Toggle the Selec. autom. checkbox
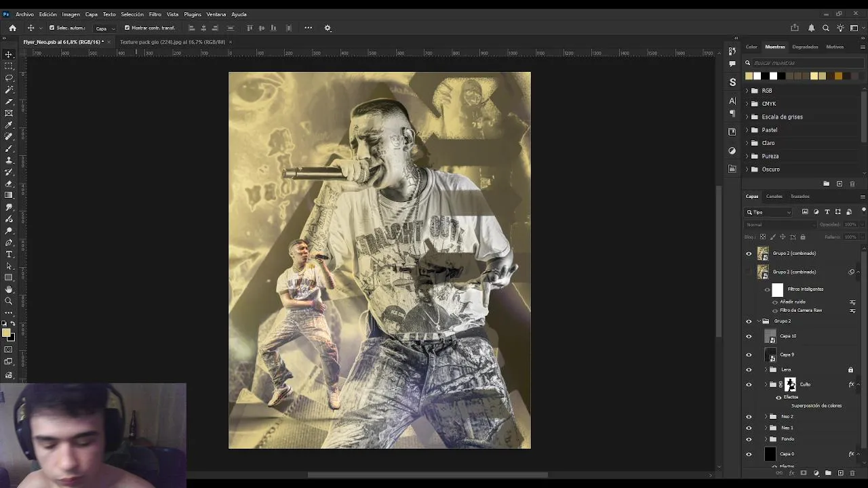868x488 pixels. 52,28
